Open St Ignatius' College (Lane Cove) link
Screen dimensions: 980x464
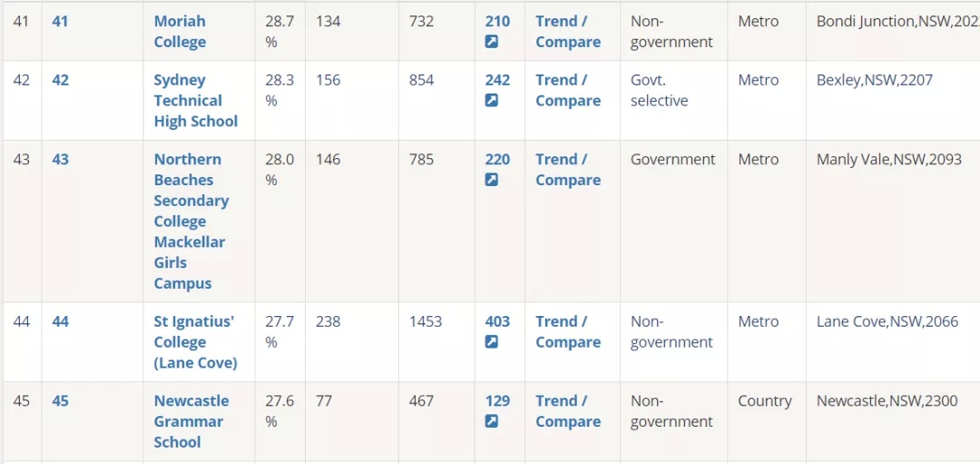[x=196, y=342]
